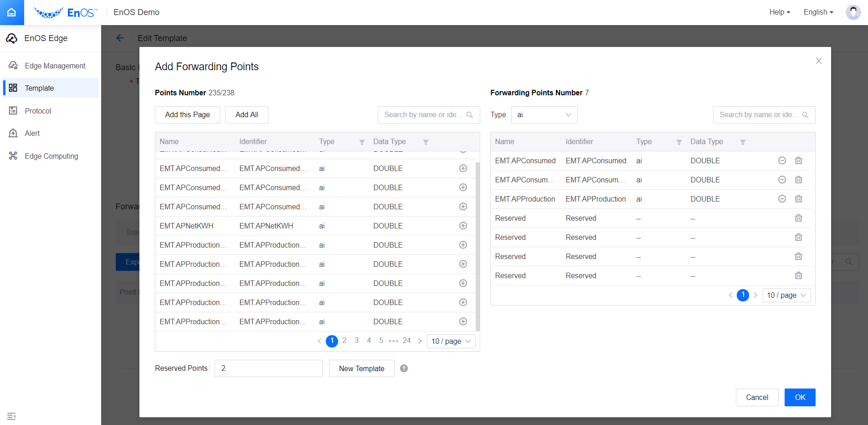Click the right Data Type column filter icon
Image resolution: width=868 pixels, height=425 pixels.
tap(743, 142)
